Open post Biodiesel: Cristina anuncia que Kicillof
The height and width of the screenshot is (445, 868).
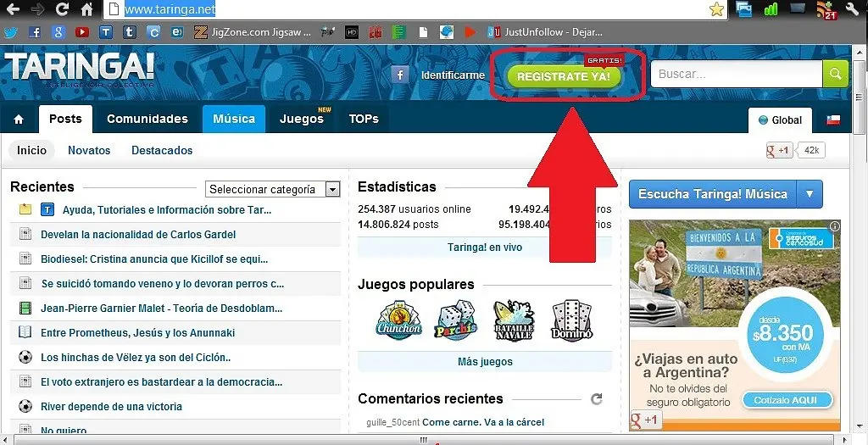(x=154, y=259)
